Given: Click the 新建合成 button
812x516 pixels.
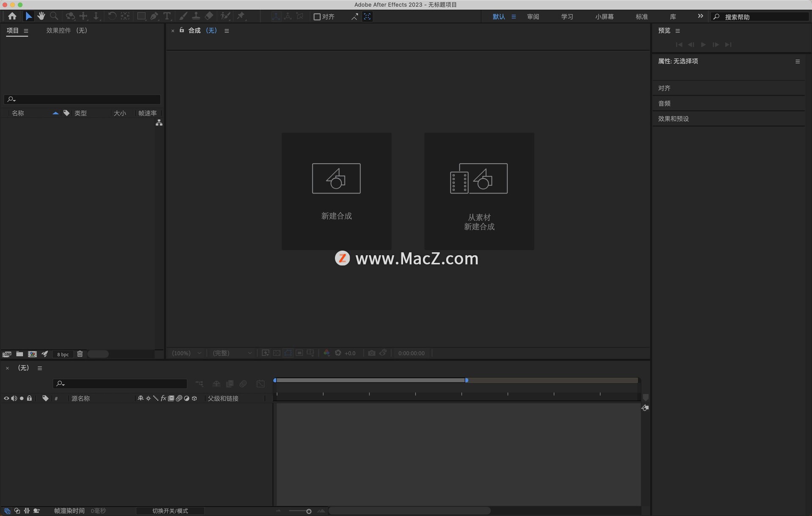Looking at the screenshot, I should pos(336,191).
